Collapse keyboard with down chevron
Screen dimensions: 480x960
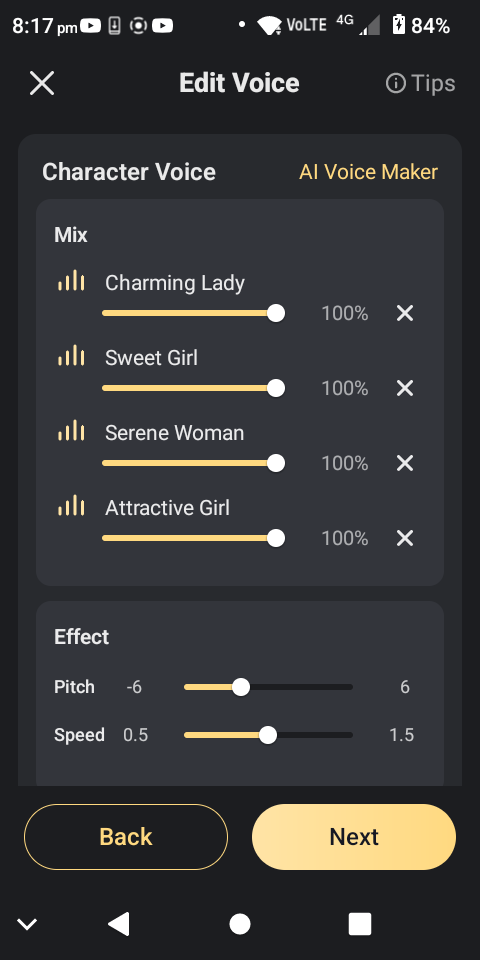(x=27, y=924)
